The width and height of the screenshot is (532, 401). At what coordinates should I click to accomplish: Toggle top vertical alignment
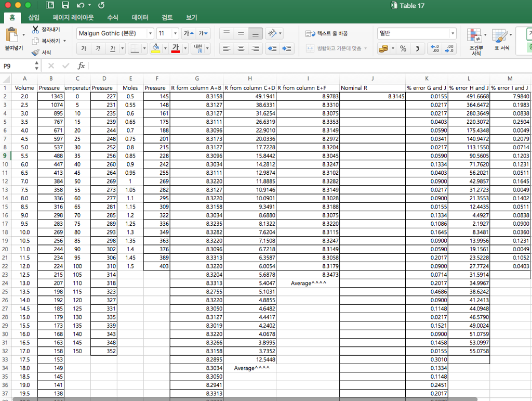coord(227,33)
